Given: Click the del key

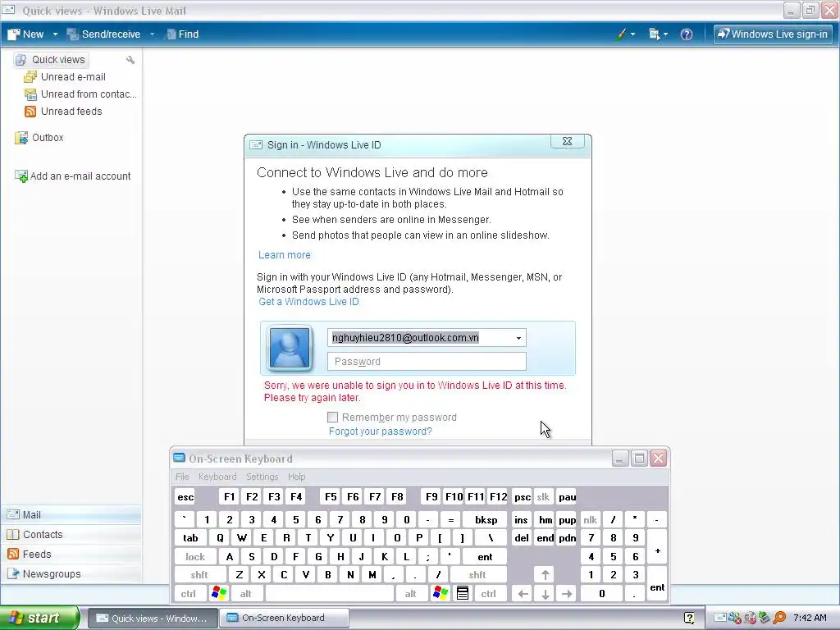Looking at the screenshot, I should tap(522, 538).
